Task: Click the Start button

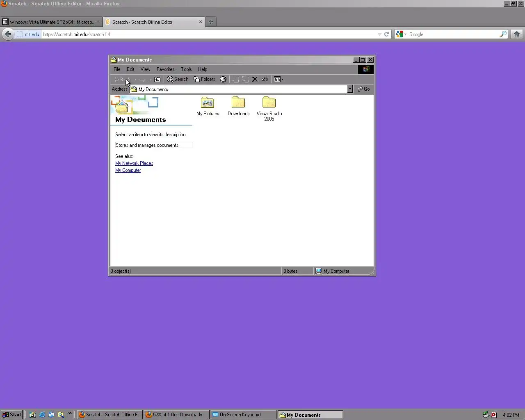Action: (11, 415)
